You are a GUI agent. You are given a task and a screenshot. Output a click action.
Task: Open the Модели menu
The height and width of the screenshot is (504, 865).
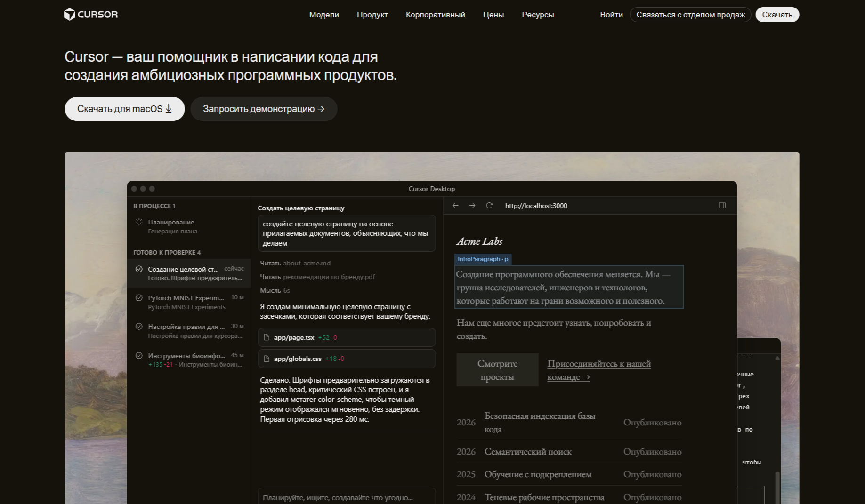click(324, 15)
